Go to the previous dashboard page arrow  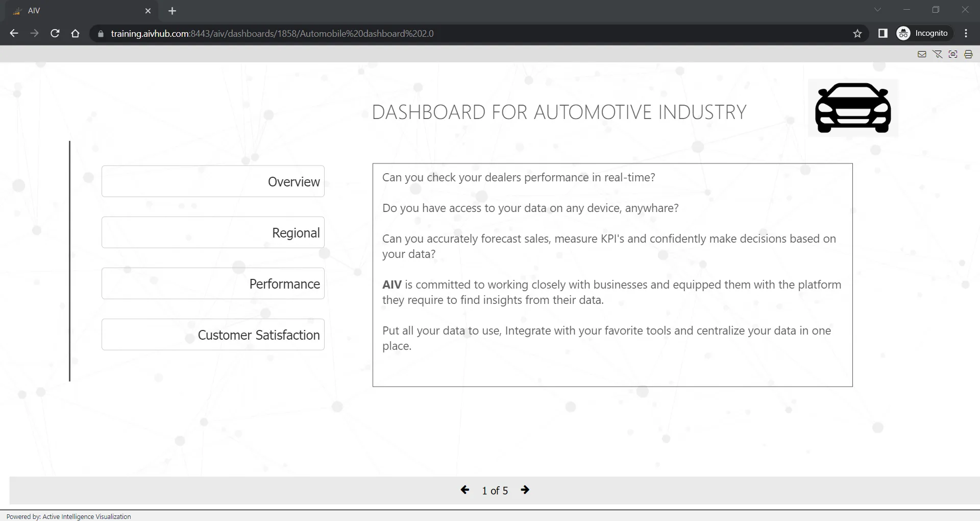click(465, 490)
